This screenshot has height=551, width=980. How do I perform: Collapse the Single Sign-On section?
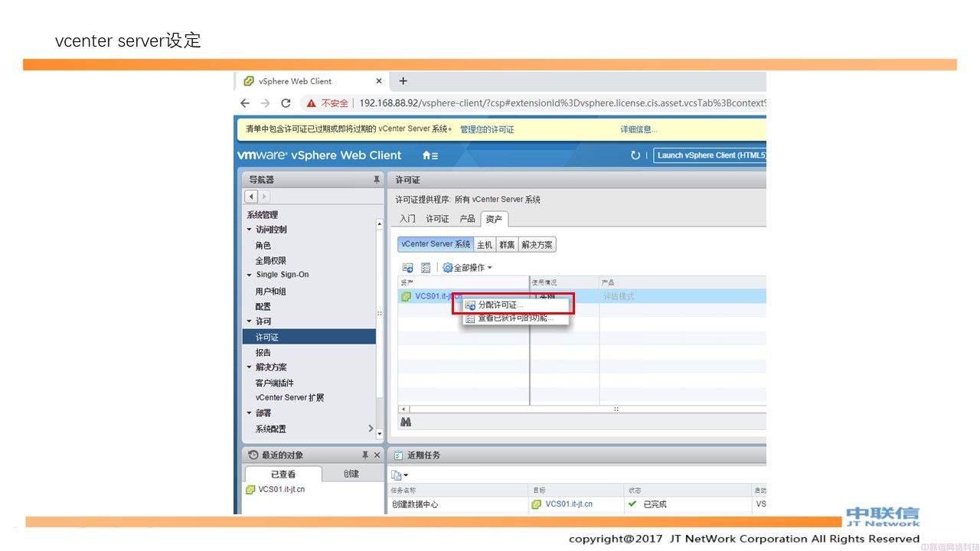(249, 275)
